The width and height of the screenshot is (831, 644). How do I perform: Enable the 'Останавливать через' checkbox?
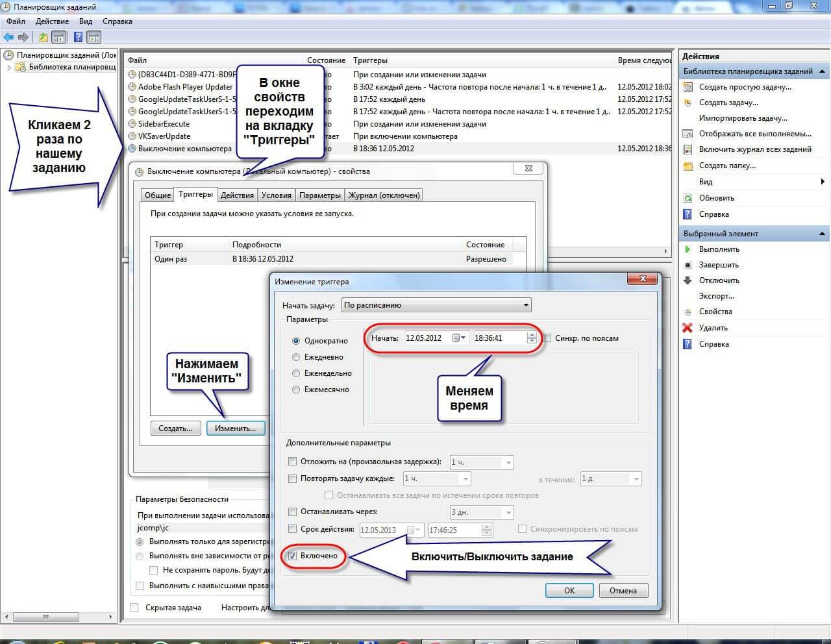[292, 512]
